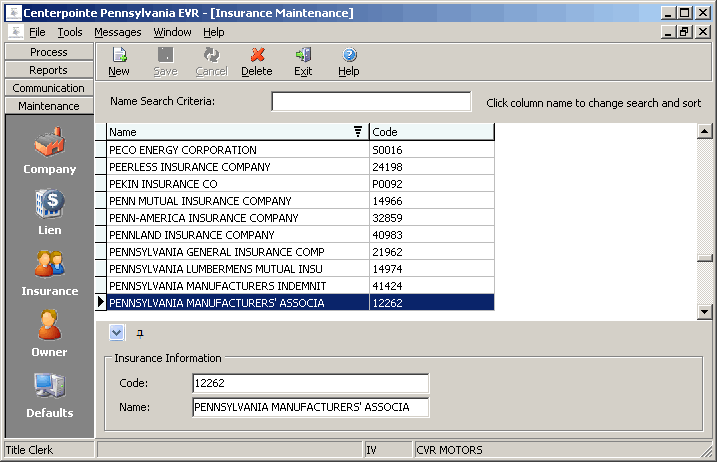Switch to the Reports section
The image size is (717, 462).
(x=49, y=70)
